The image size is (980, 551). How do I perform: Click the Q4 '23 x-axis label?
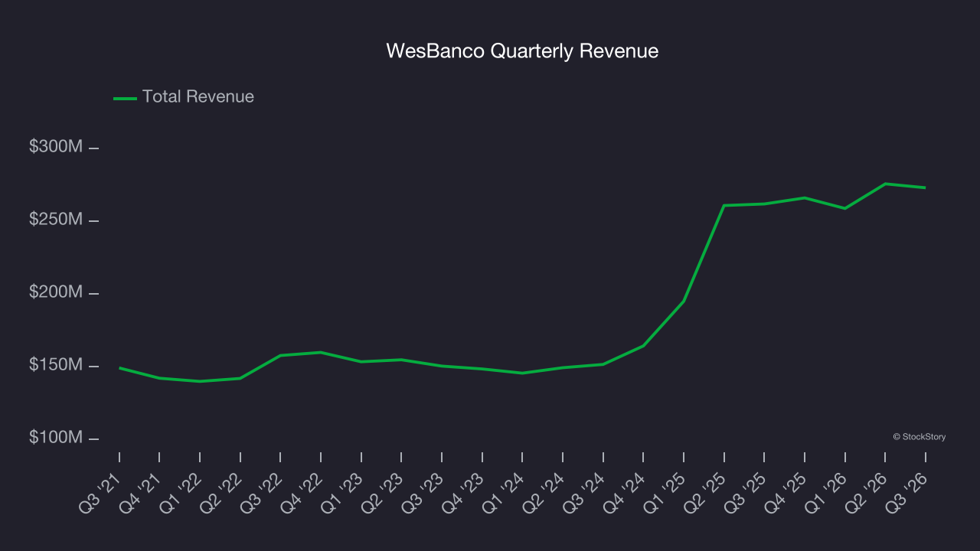point(463,493)
